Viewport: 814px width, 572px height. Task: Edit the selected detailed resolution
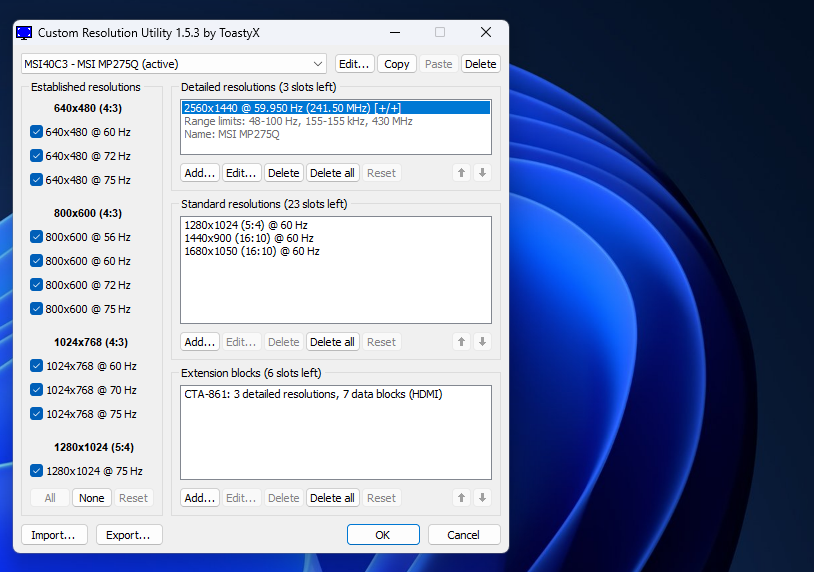click(x=241, y=173)
